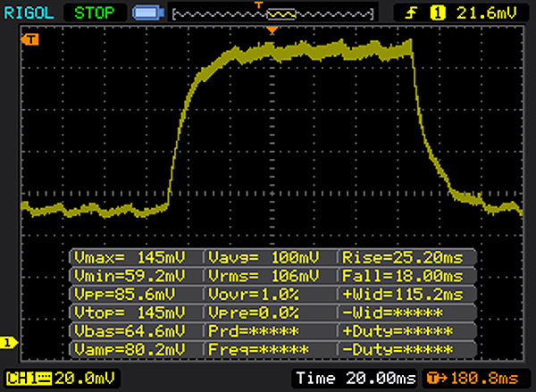Click the waveform memory overview bar
Image resolution: width=536 pixels, height=392 pixels.
pyautogui.click(x=273, y=14)
